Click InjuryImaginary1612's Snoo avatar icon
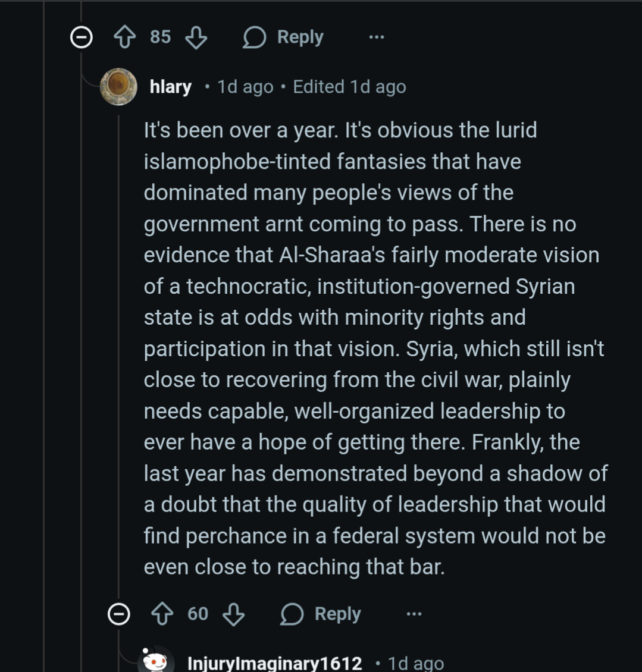 (156, 661)
